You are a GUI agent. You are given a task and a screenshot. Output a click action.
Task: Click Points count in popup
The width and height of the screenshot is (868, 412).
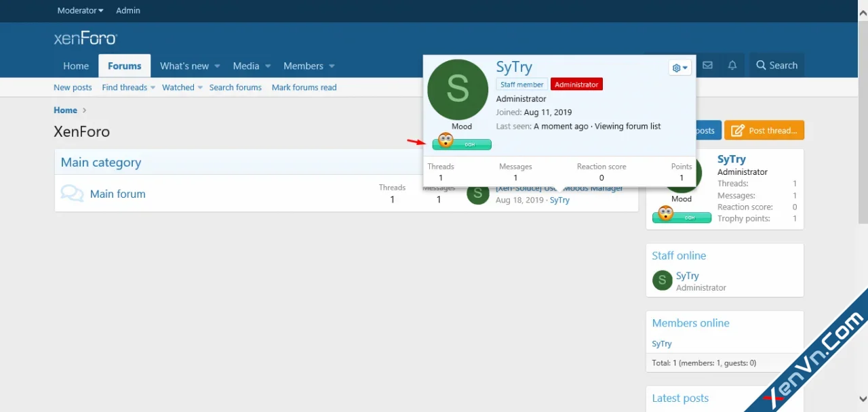[x=682, y=178]
